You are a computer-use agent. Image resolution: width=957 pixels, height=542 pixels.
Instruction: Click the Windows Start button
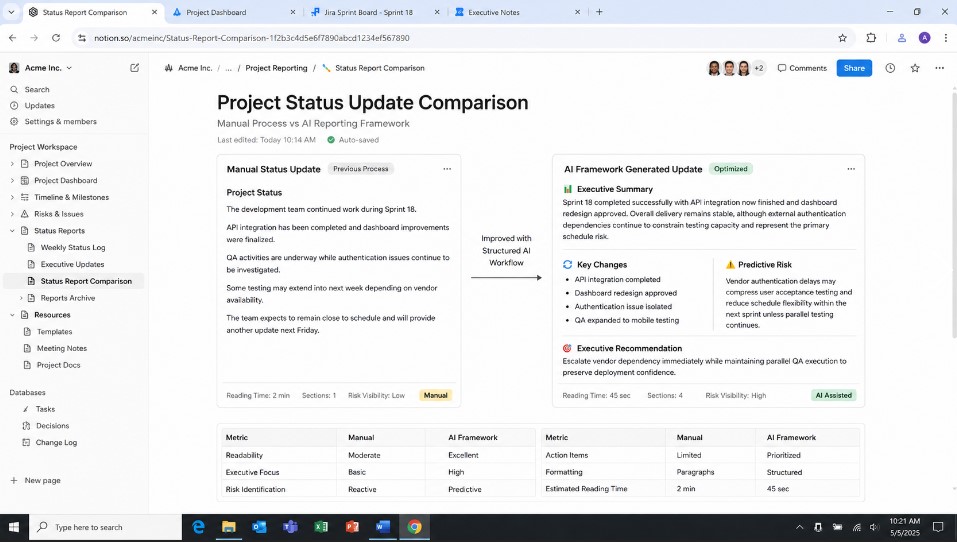[13, 527]
